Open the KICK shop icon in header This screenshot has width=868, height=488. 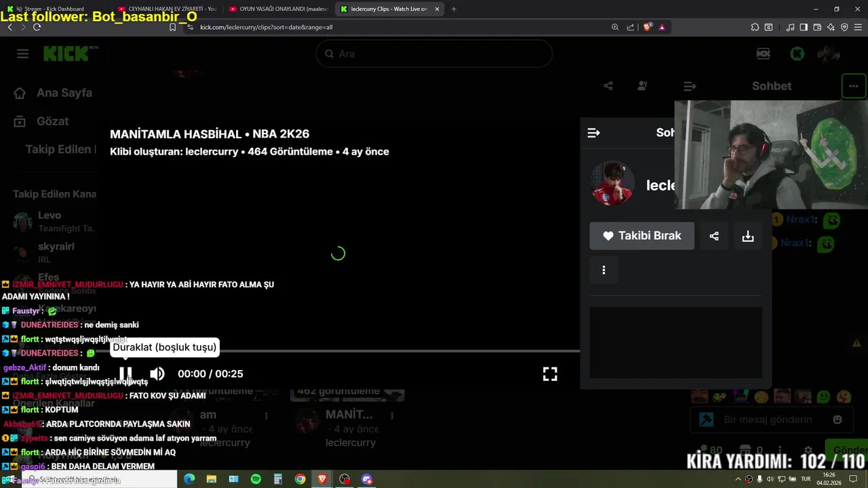coord(764,54)
